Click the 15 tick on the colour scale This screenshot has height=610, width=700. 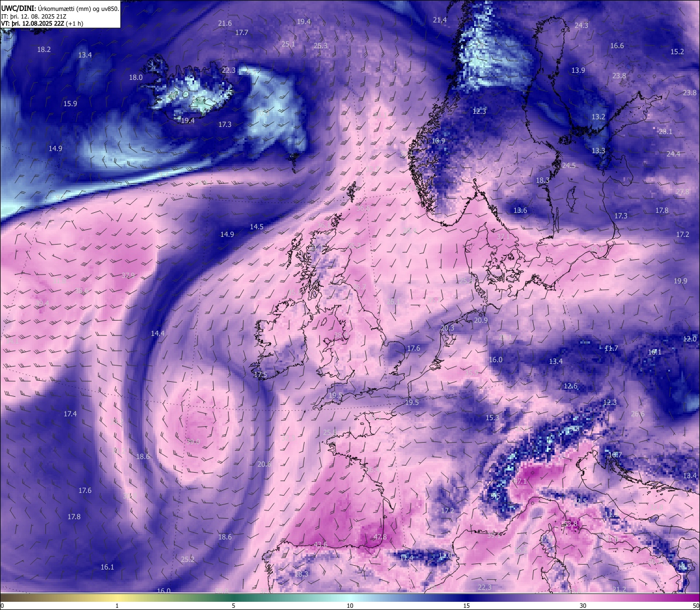(466, 606)
